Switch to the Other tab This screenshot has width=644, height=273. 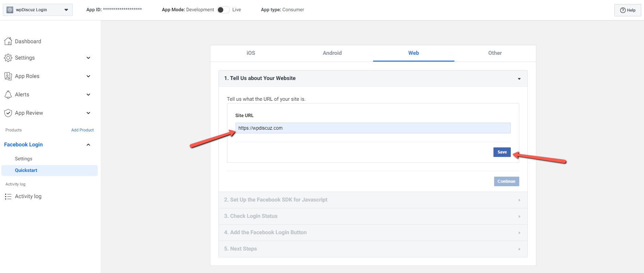tap(495, 53)
